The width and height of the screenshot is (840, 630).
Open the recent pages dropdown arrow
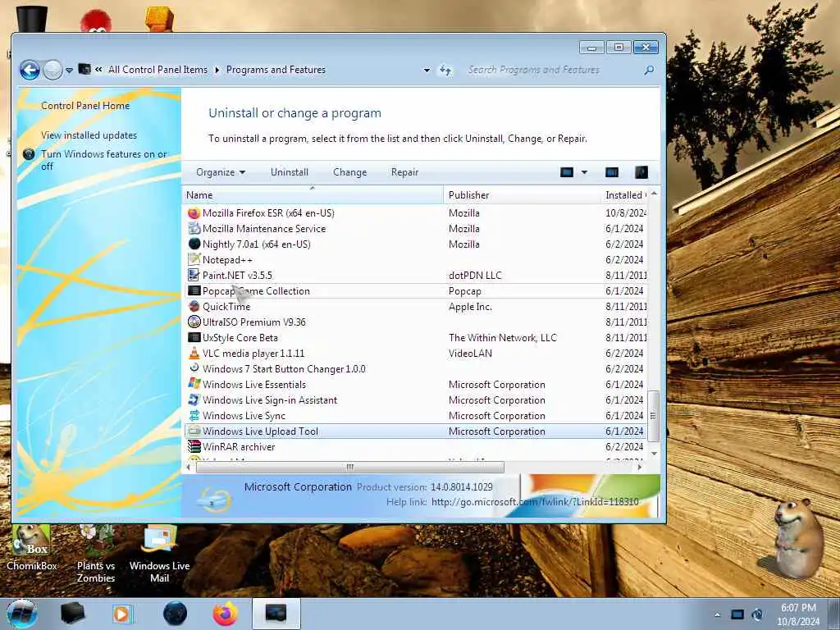69,71
